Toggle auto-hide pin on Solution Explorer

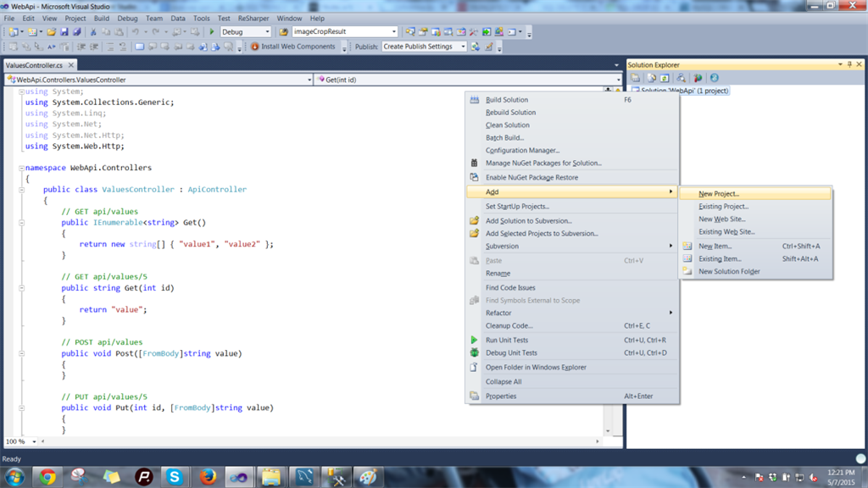pos(850,64)
